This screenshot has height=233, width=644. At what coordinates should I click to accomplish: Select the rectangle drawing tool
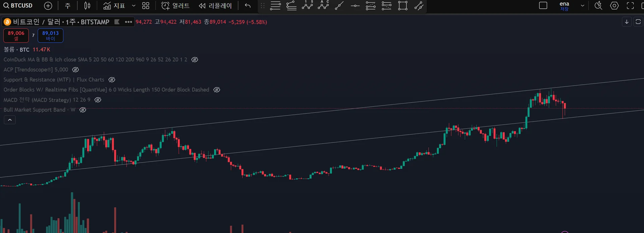pos(403,6)
